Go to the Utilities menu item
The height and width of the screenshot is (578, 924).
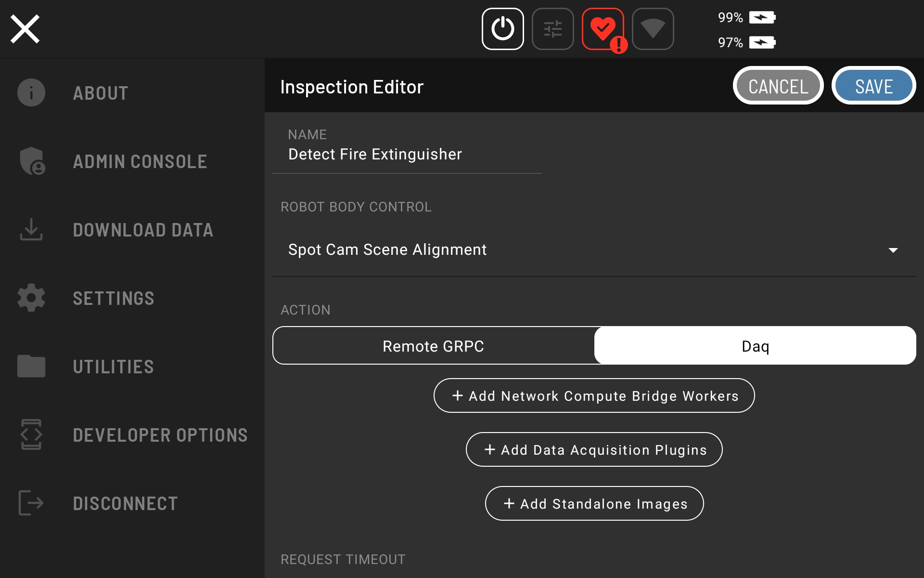point(114,367)
